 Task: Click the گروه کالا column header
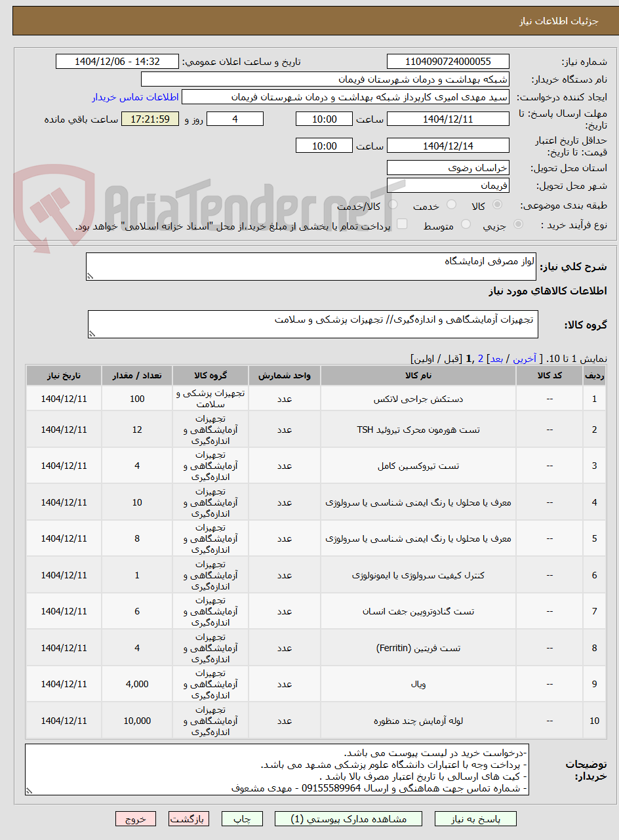[x=210, y=376]
